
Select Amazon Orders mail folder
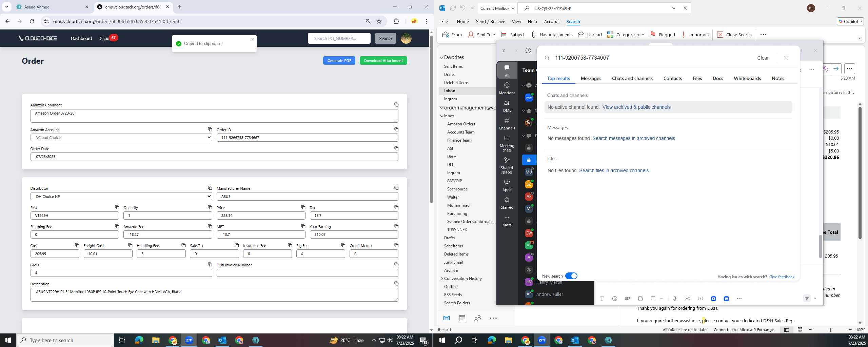pos(461,124)
